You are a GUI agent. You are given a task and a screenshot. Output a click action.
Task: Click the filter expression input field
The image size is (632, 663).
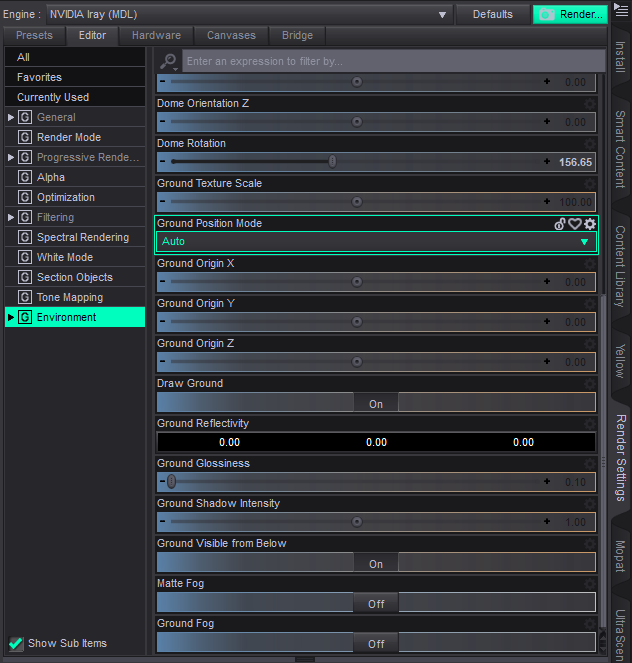[x=393, y=61]
